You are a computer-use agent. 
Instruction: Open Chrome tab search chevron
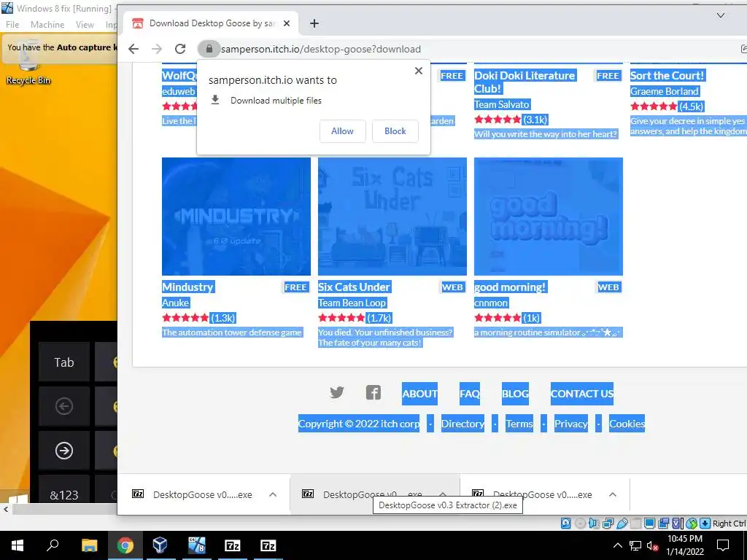pos(721,15)
